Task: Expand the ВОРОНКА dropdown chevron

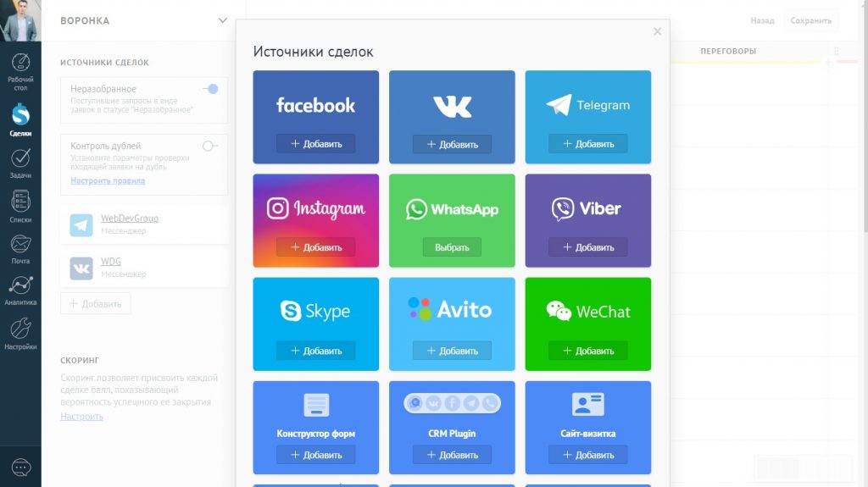Action: [x=223, y=20]
